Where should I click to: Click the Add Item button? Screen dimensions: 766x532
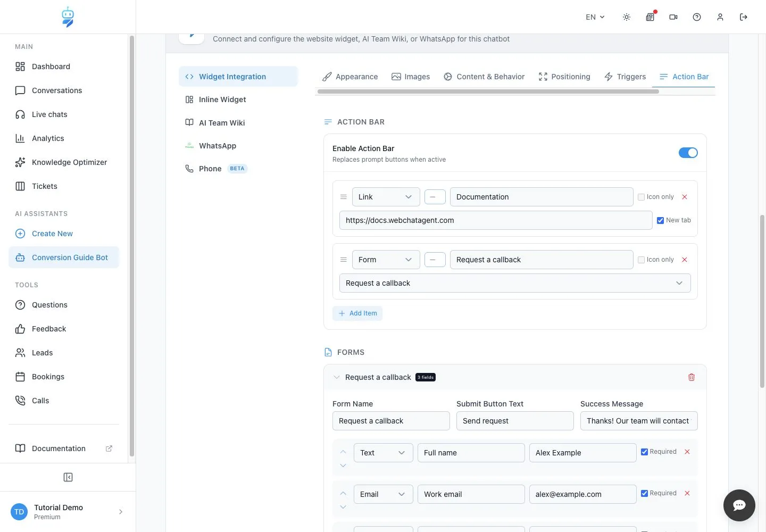click(357, 313)
